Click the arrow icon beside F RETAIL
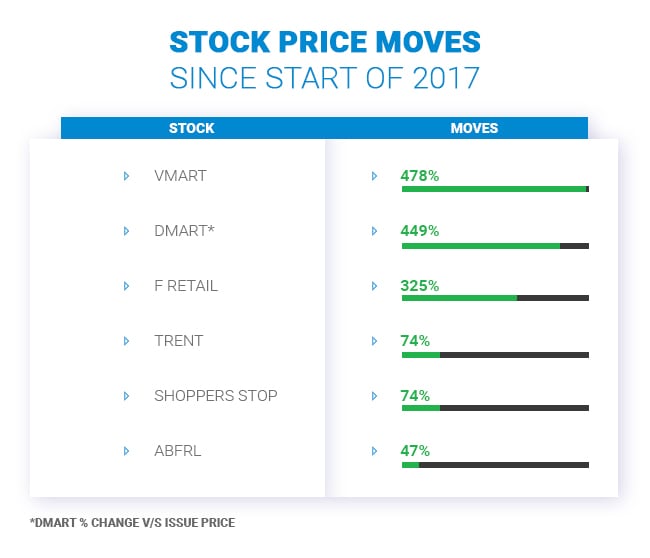The height and width of the screenshot is (558, 650). pyautogui.click(x=126, y=286)
